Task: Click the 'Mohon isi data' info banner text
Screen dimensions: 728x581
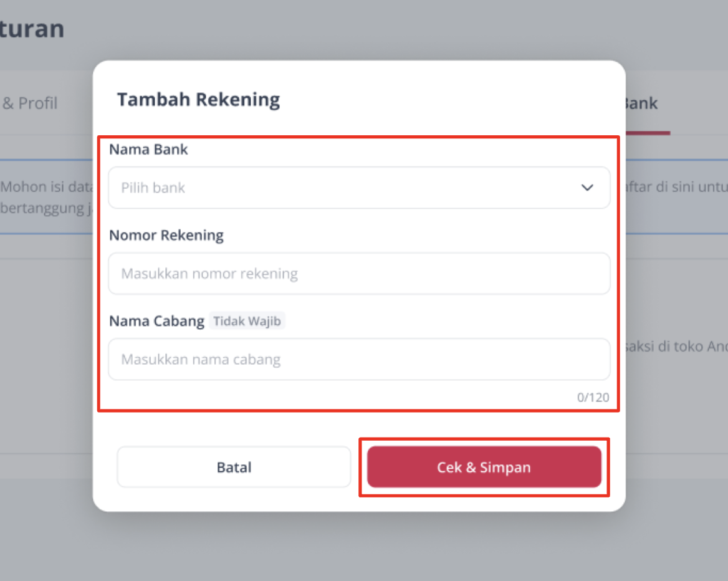Action: coord(46,198)
